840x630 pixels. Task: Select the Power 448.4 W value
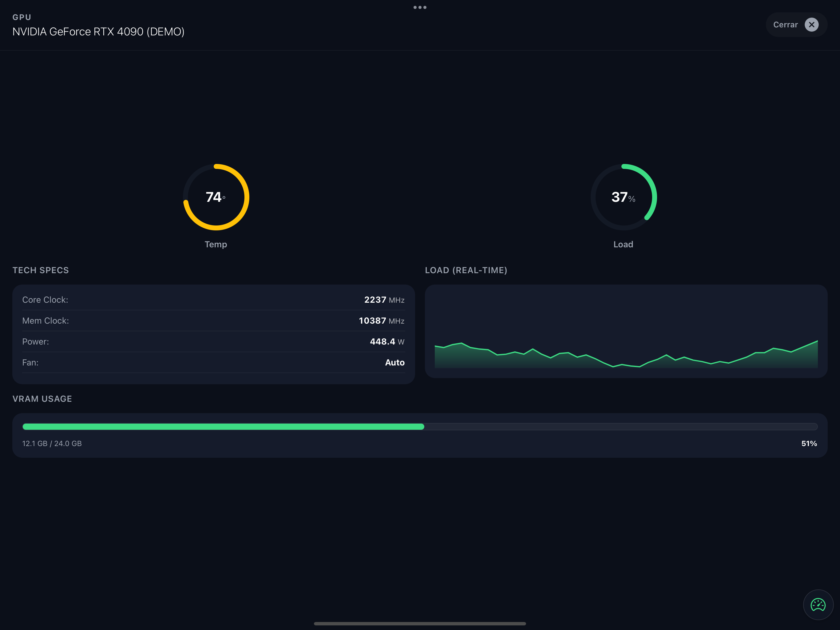pos(387,341)
